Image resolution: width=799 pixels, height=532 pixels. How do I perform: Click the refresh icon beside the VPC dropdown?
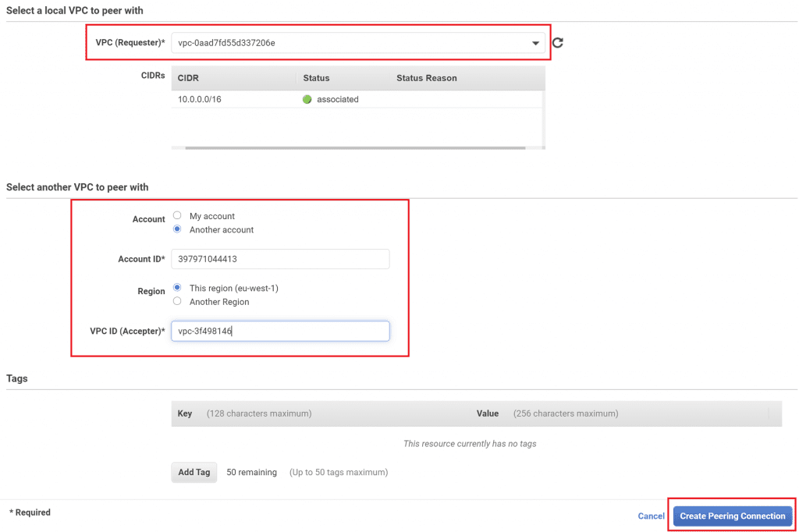tap(557, 42)
